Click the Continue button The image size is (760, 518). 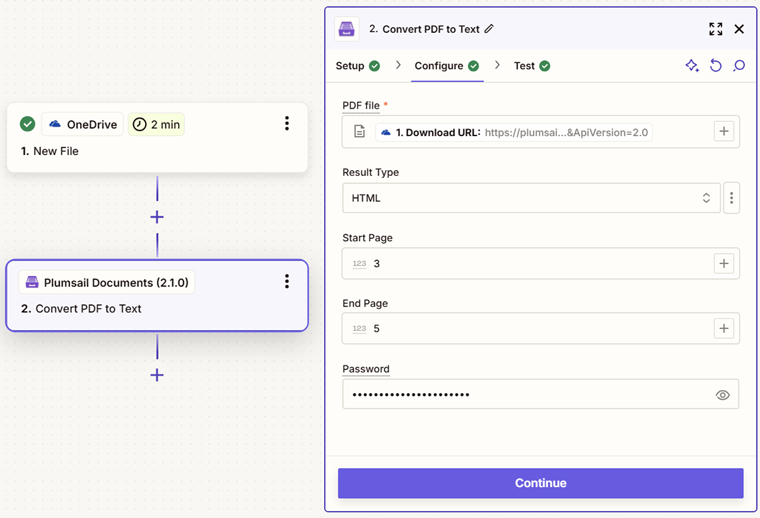(x=540, y=483)
